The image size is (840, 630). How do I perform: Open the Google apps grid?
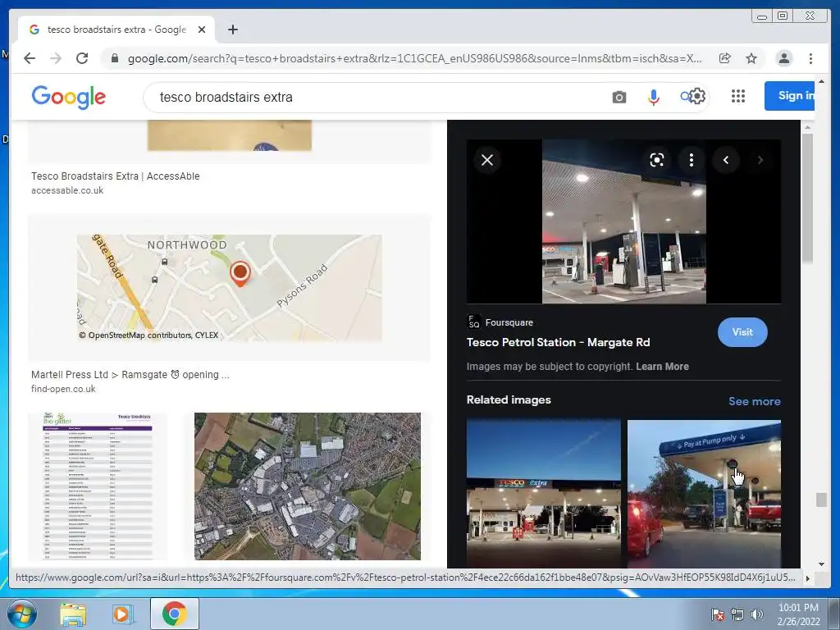(738, 96)
